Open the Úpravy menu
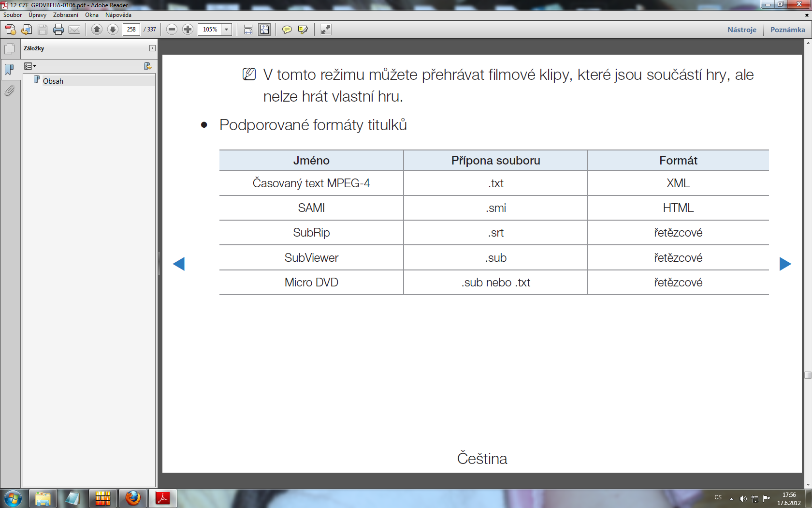 click(37, 15)
